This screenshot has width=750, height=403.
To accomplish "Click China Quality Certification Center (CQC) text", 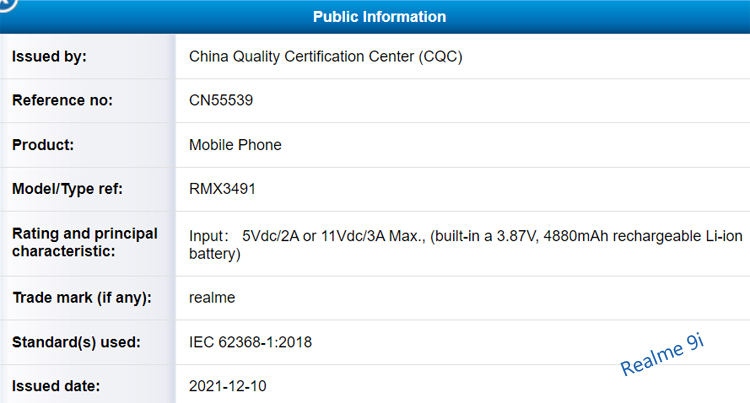I will click(325, 56).
